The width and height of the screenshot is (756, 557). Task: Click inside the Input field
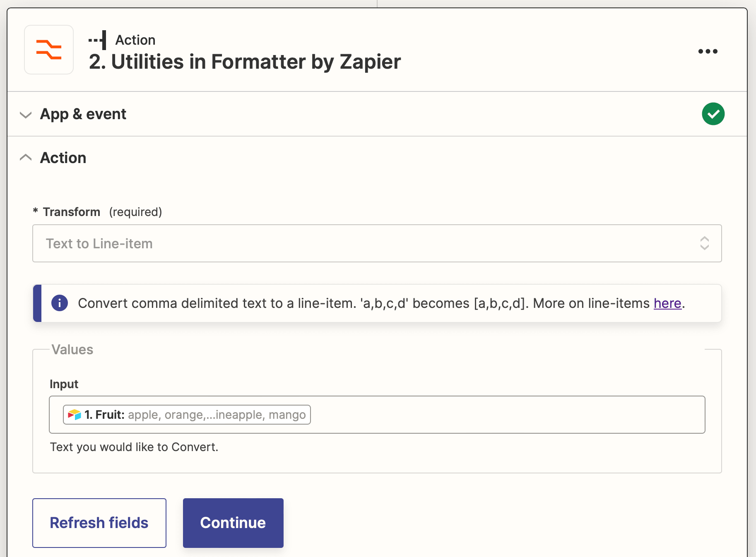point(455,414)
